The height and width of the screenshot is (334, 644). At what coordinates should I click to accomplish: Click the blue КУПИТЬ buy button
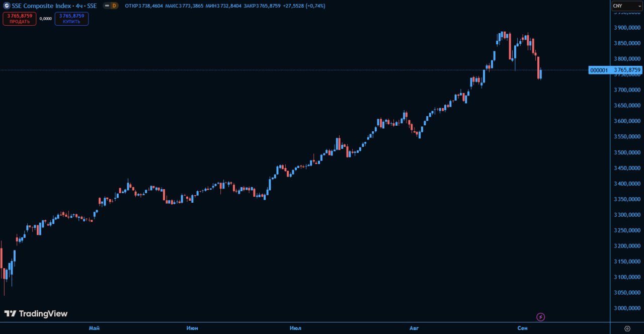pos(71,19)
